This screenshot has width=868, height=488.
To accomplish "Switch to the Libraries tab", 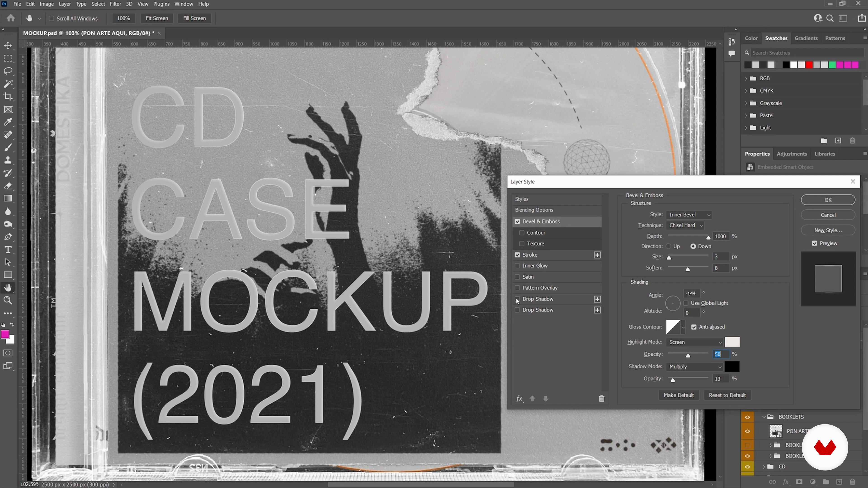I will click(825, 154).
